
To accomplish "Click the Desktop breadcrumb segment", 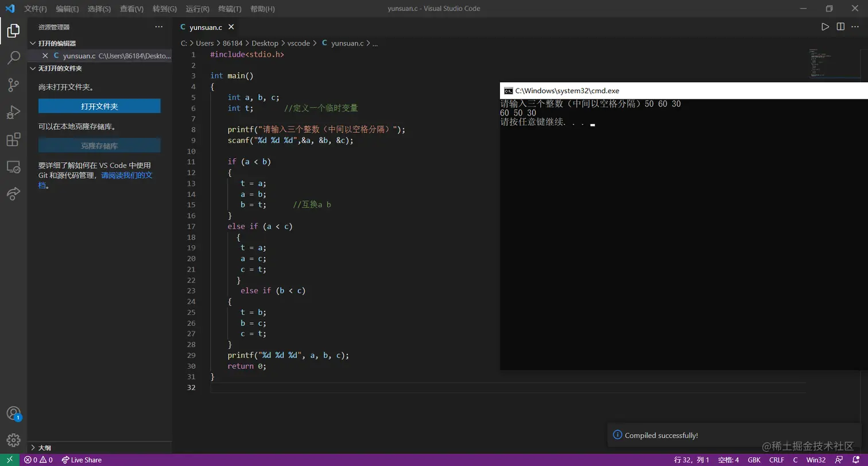I will click(265, 43).
